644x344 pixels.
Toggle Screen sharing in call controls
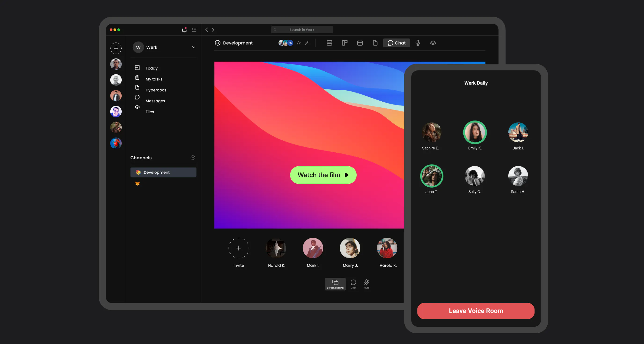(335, 284)
